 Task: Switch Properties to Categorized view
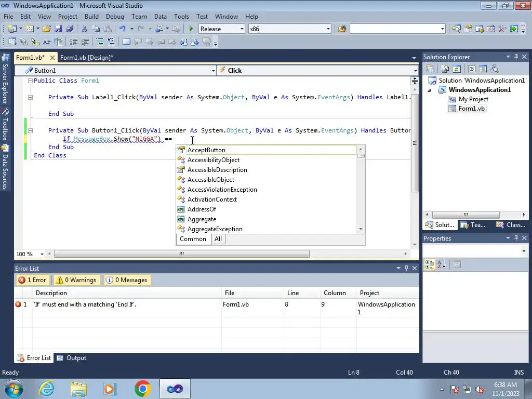click(x=430, y=264)
